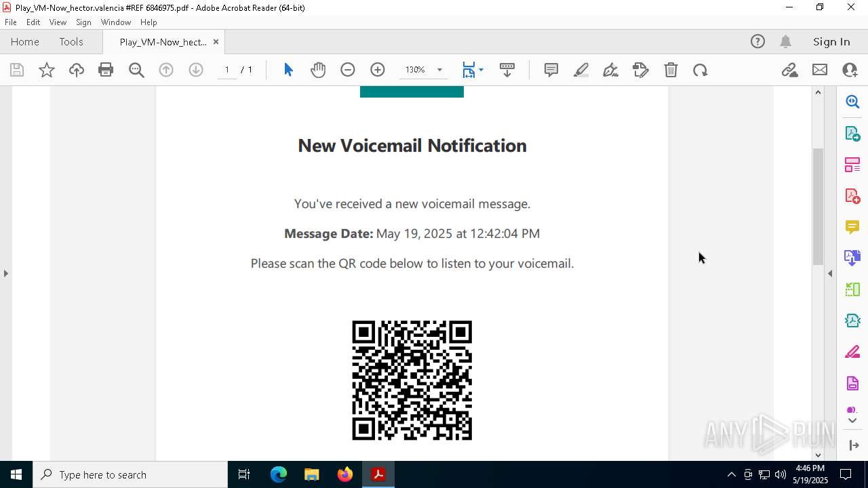This screenshot has width=868, height=488.
Task: Activate the Hand pan tool
Action: [318, 70]
